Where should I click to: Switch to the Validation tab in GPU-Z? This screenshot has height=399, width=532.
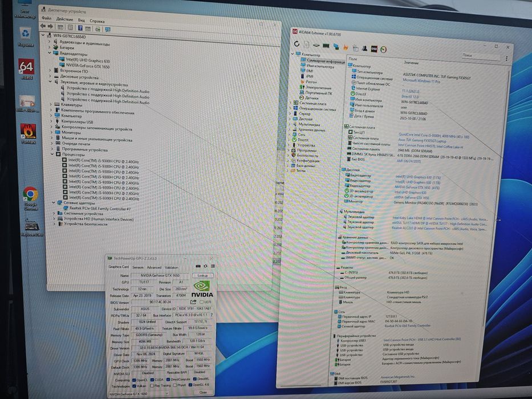(x=171, y=267)
